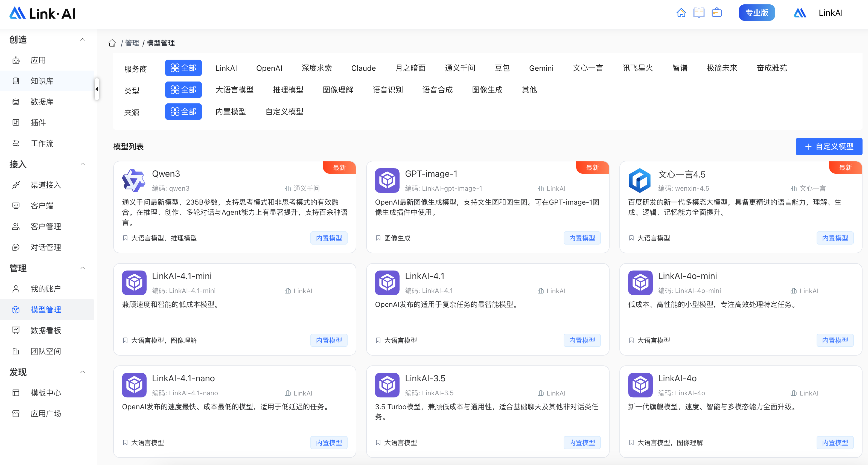Click the Qwen3 model logo

click(134, 180)
